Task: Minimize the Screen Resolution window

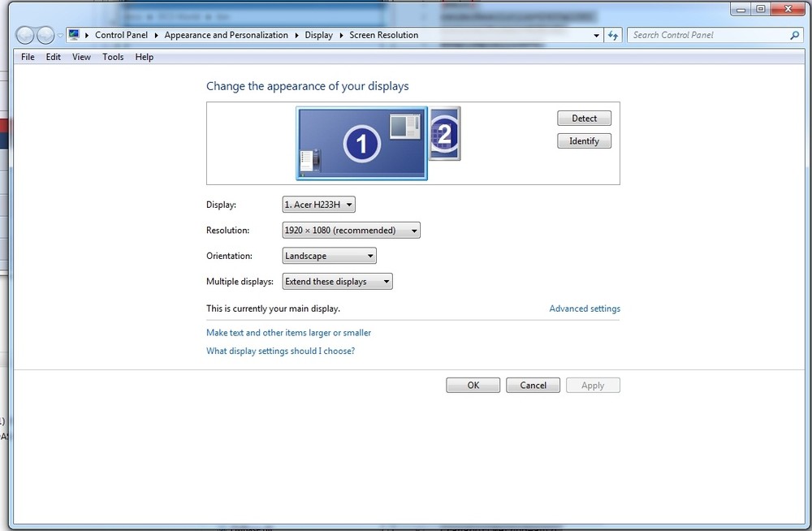Action: point(741,9)
